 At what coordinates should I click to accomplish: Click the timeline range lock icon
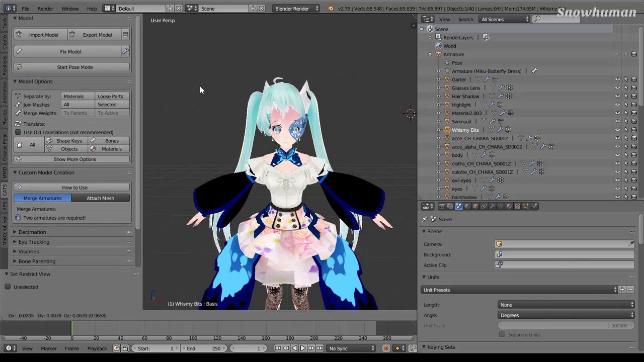[125, 348]
